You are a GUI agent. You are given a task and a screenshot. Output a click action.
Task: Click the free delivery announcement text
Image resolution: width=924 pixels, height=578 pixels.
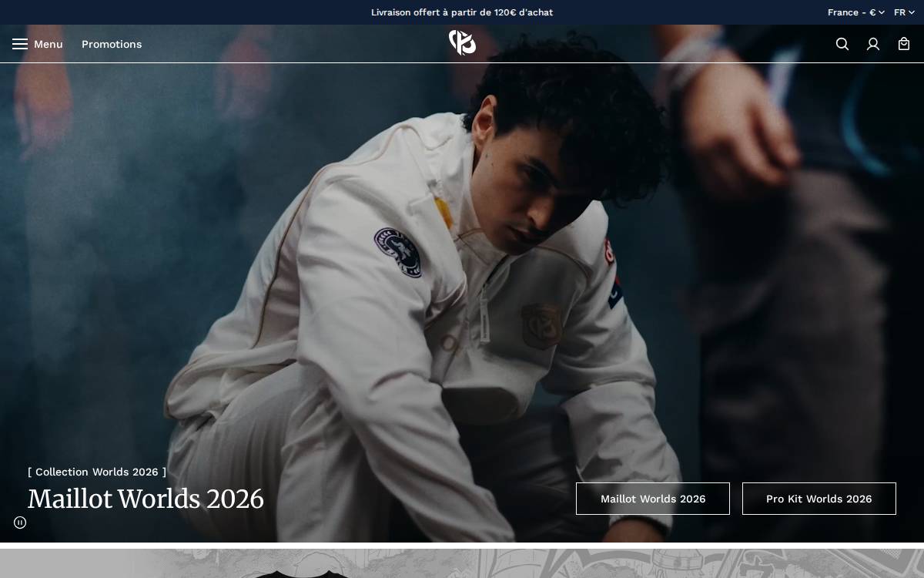pos(462,12)
